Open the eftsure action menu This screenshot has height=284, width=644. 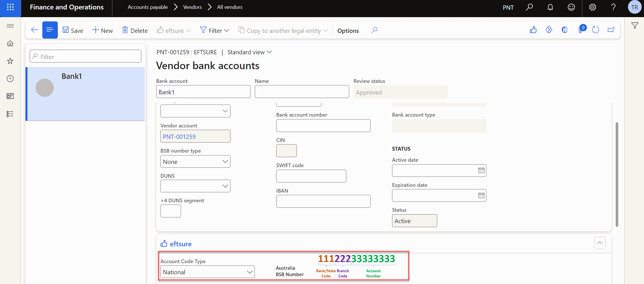click(174, 30)
